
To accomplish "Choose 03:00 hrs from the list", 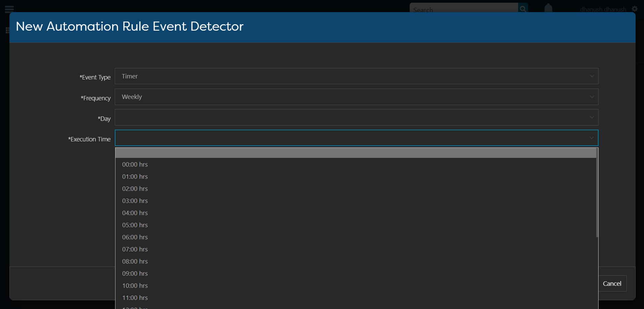I will click(x=135, y=201).
